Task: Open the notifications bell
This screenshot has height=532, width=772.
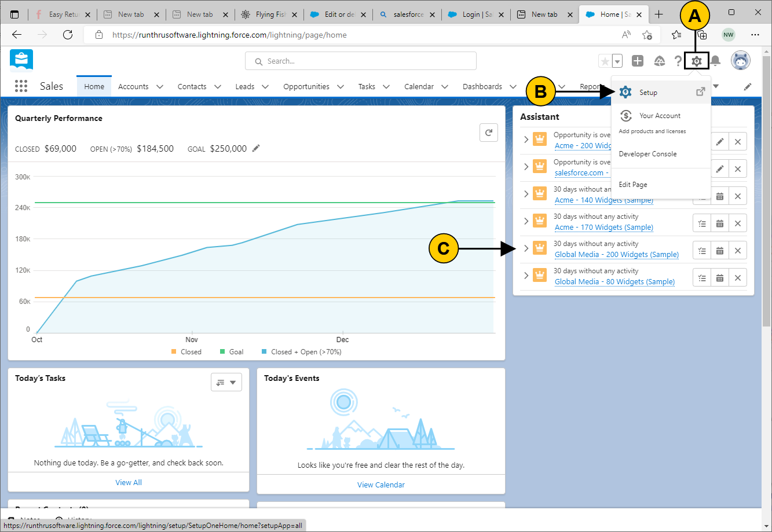Action: (x=716, y=61)
